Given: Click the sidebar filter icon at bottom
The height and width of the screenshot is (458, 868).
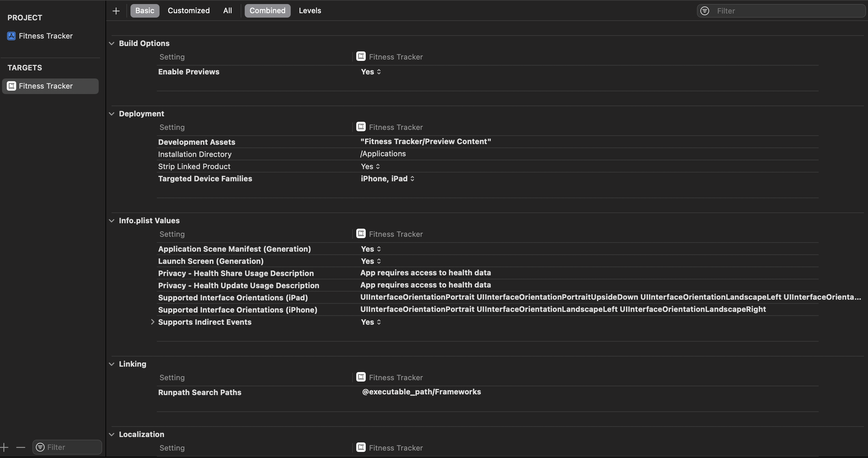Looking at the screenshot, I should coord(40,447).
